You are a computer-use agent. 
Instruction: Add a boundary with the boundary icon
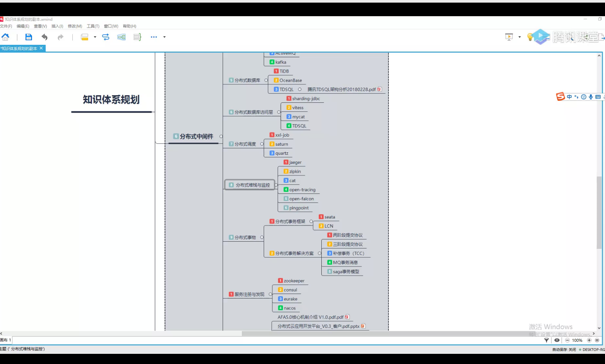click(121, 37)
